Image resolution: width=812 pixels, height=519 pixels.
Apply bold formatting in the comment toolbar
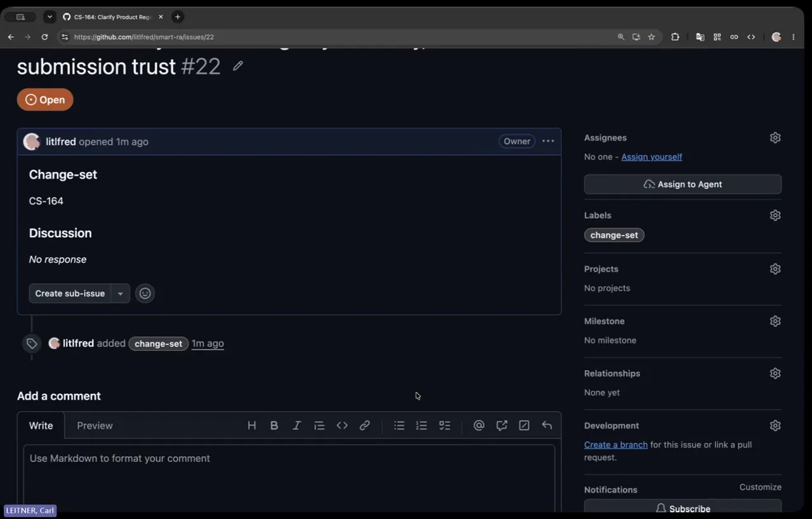click(x=274, y=426)
